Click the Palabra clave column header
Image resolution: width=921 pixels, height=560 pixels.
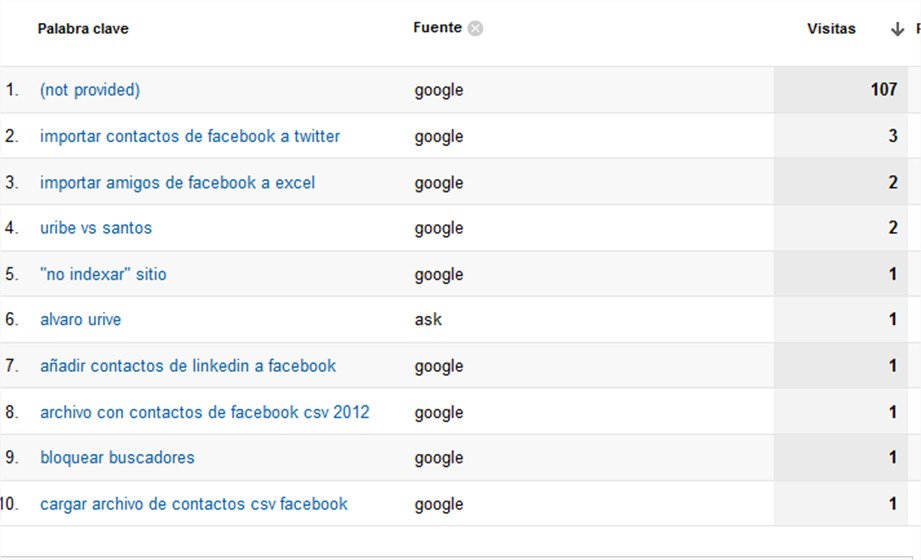click(83, 28)
